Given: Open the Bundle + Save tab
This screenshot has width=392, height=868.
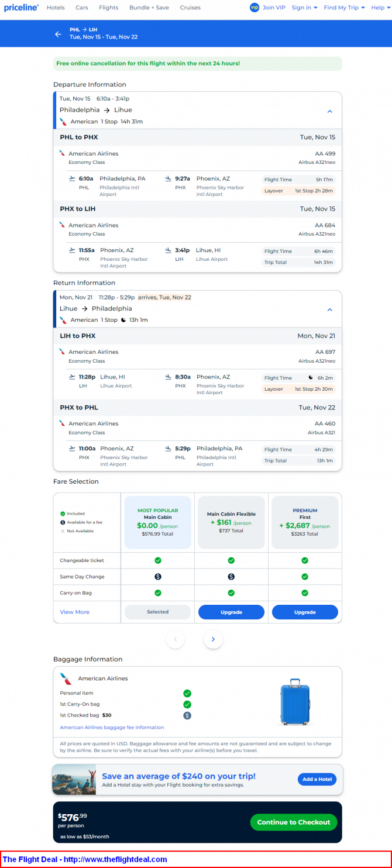Looking at the screenshot, I should pyautogui.click(x=149, y=8).
